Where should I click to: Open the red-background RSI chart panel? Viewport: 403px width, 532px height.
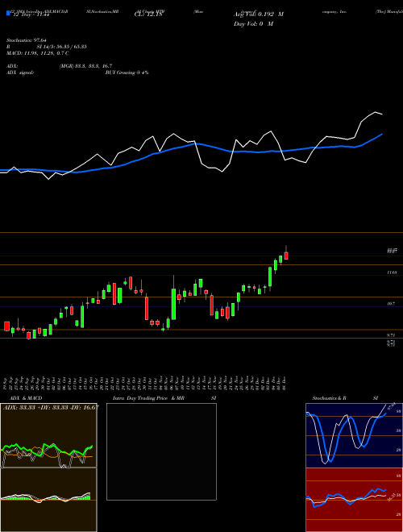click(x=354, y=500)
